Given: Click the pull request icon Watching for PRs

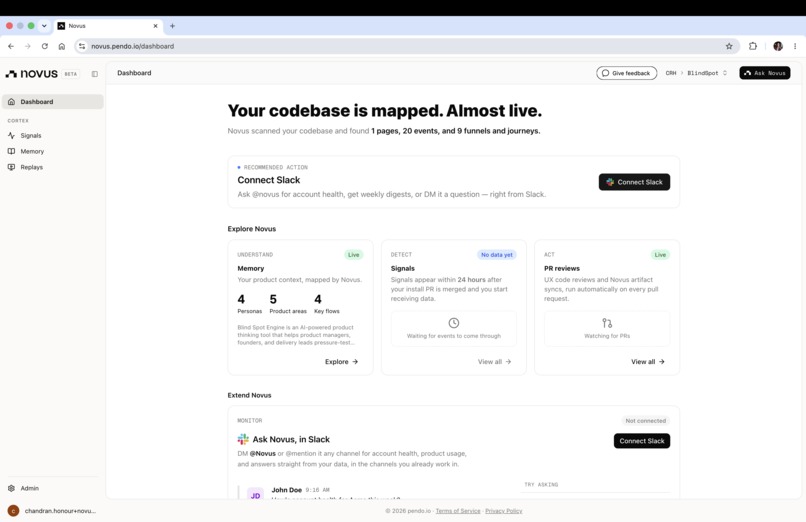Looking at the screenshot, I should [607, 323].
